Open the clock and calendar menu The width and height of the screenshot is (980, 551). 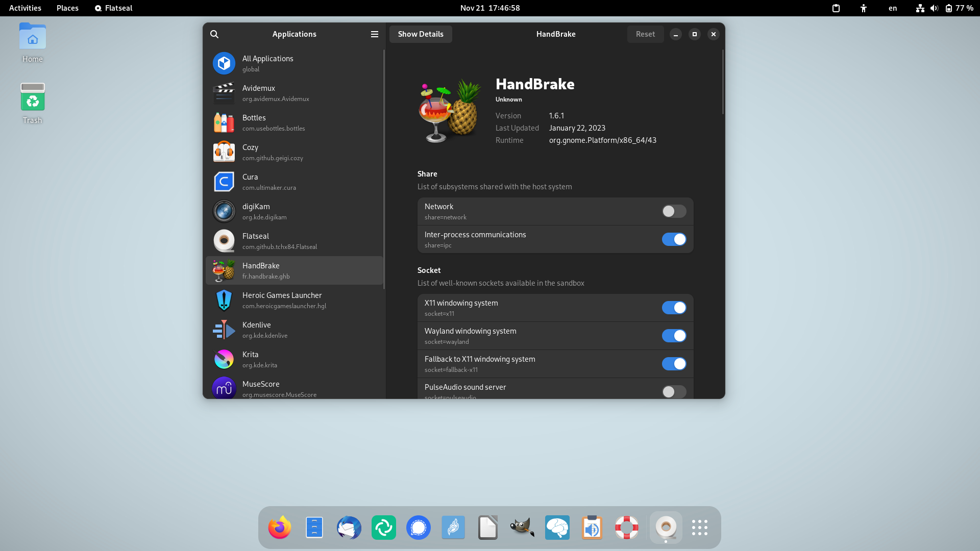(490, 8)
